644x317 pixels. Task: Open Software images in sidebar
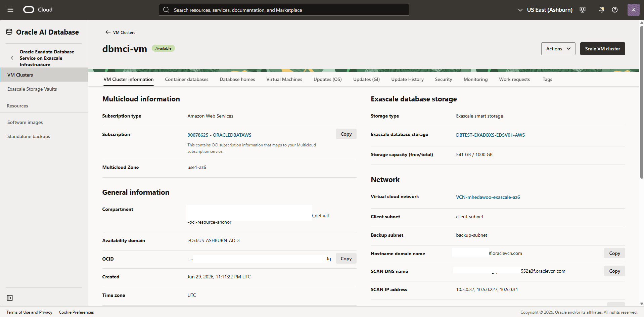(44, 122)
